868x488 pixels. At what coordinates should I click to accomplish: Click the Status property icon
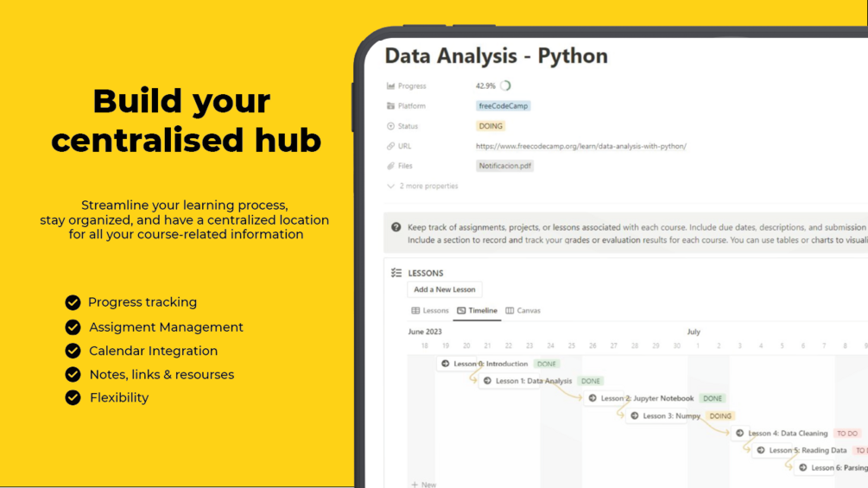click(x=391, y=126)
